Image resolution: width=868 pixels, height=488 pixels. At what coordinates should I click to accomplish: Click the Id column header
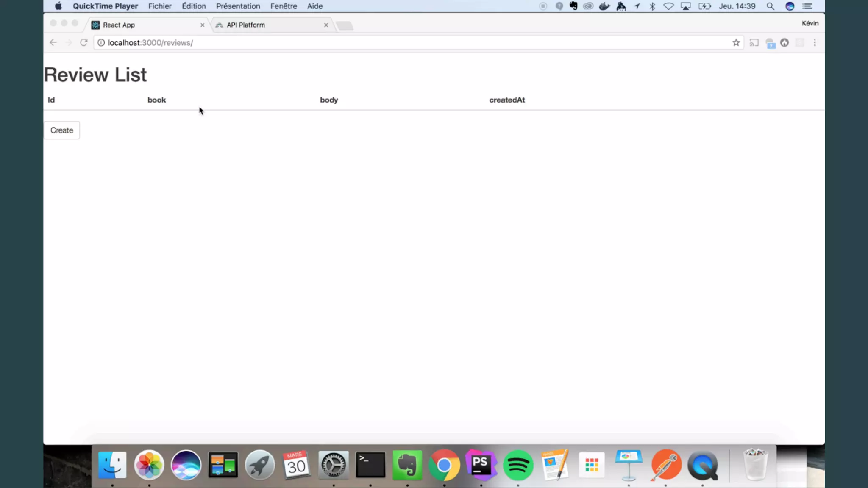coord(51,100)
